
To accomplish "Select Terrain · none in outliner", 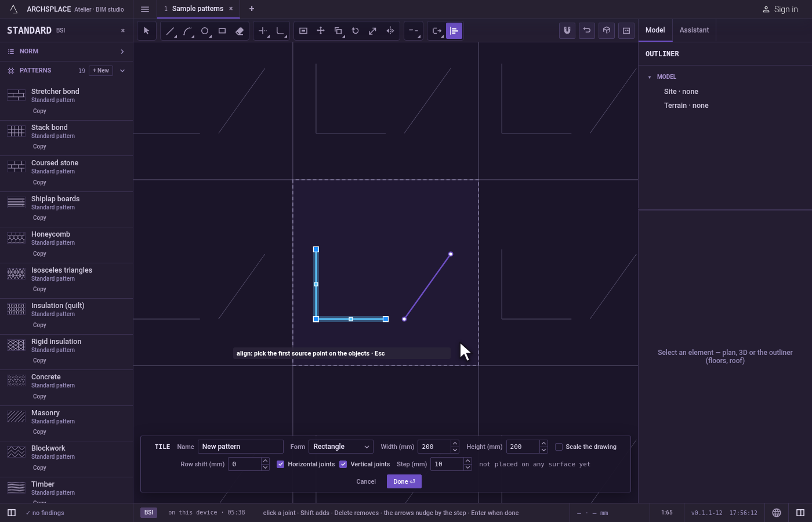I will pos(686,106).
